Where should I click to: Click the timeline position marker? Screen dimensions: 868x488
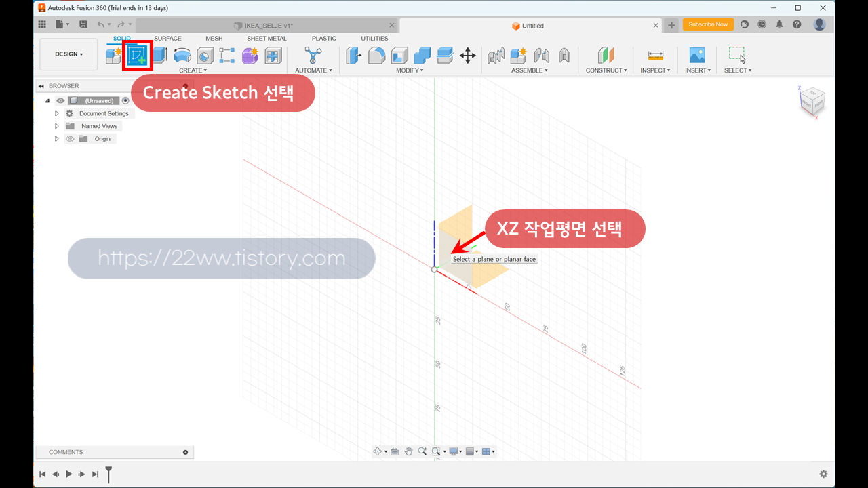tap(108, 474)
